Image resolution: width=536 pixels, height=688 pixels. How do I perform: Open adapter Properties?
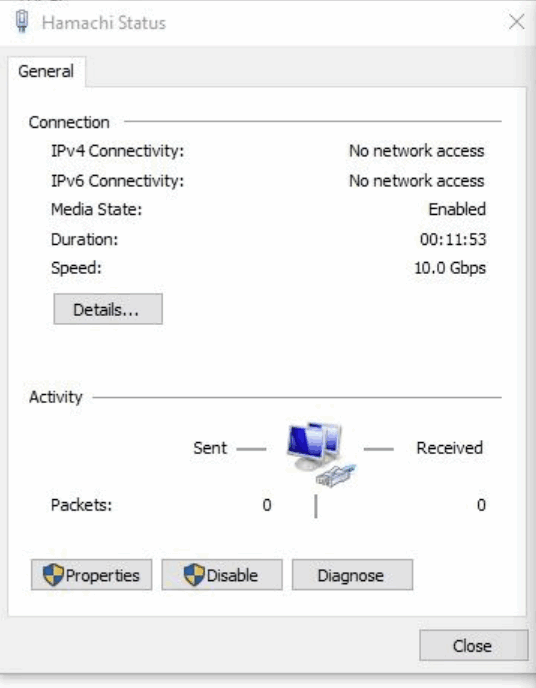click(91, 575)
